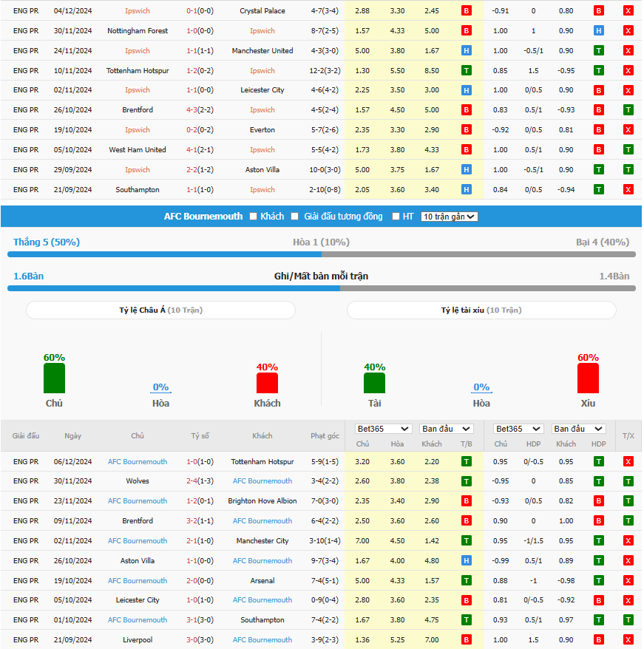Screen dimensions: 644x649
Task: Click the 'Ngày' column header
Action: pos(73,436)
